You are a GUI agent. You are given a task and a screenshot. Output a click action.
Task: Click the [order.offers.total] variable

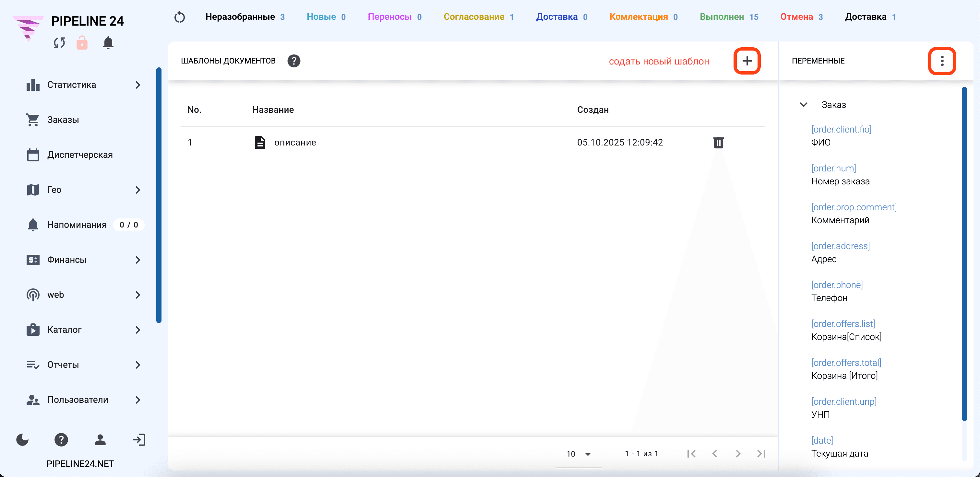[846, 363]
